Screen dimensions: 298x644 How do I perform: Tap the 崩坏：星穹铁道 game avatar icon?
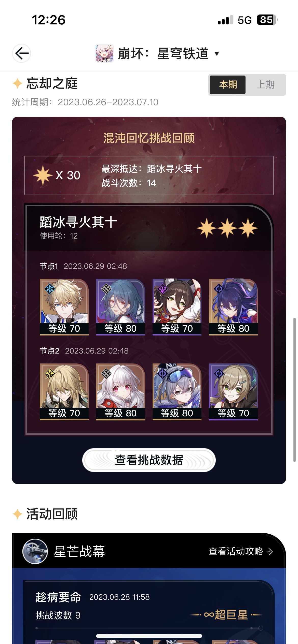pyautogui.click(x=104, y=53)
